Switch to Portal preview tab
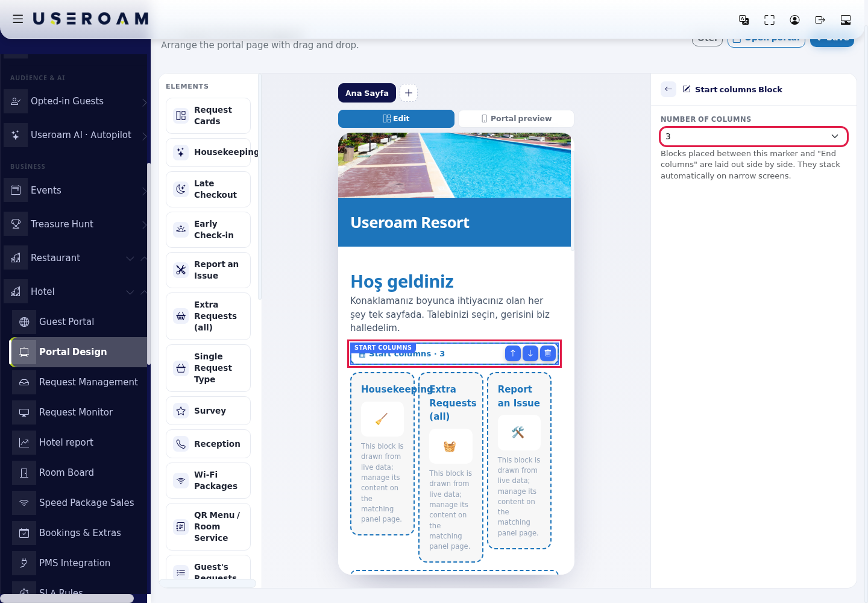The height and width of the screenshot is (603, 868). coord(516,119)
